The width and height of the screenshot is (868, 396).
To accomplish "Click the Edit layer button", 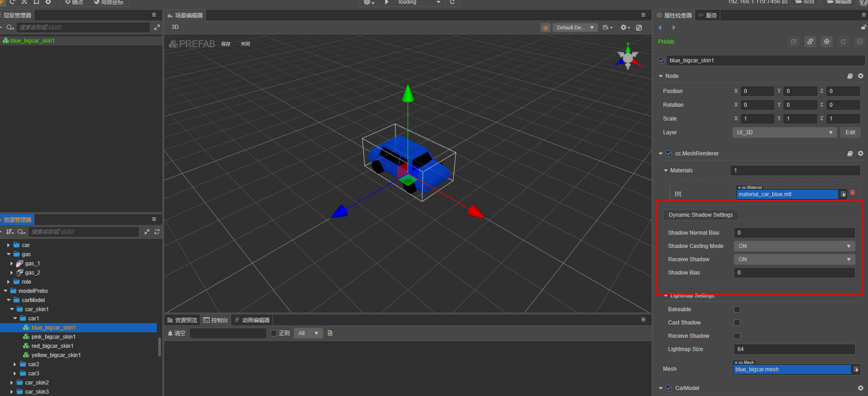I will point(851,132).
